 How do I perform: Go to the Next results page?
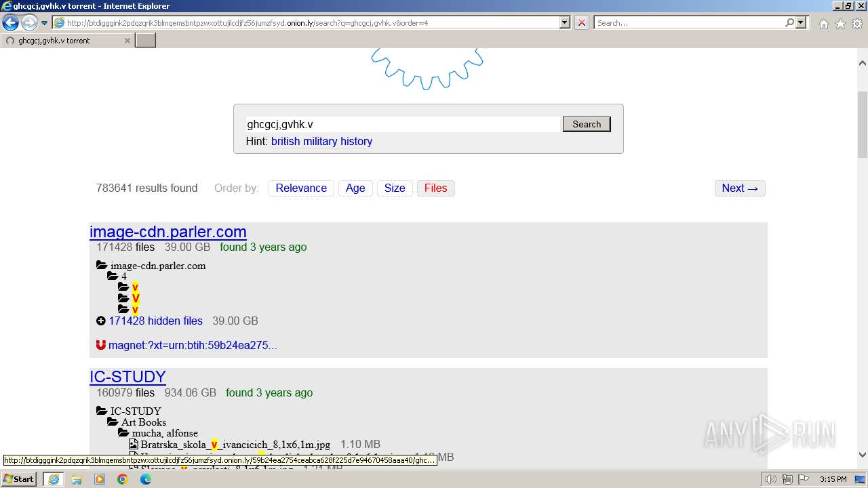click(740, 188)
